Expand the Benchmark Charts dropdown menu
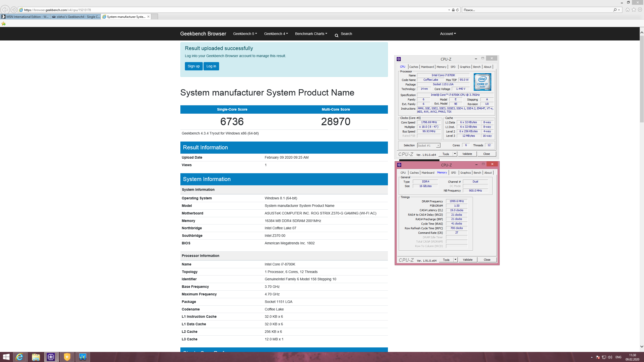Image resolution: width=644 pixels, height=362 pixels. pyautogui.click(x=311, y=34)
